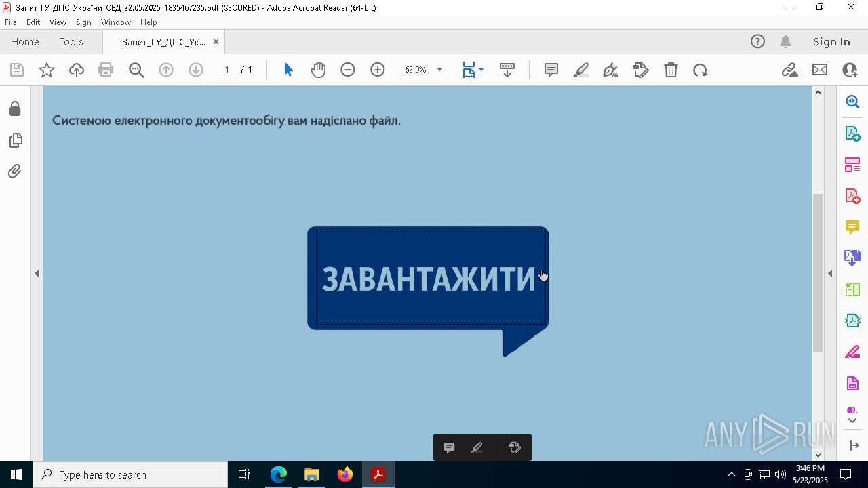Click the taskbar search box

(x=130, y=474)
